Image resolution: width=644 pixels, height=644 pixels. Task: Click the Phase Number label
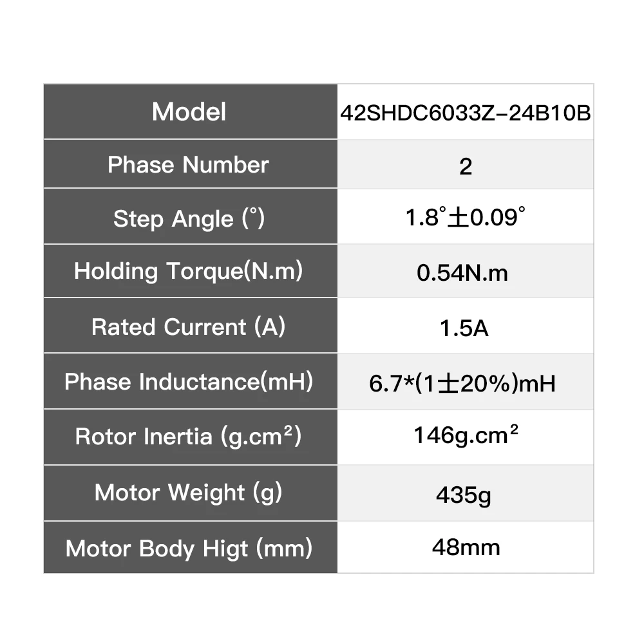188,165
